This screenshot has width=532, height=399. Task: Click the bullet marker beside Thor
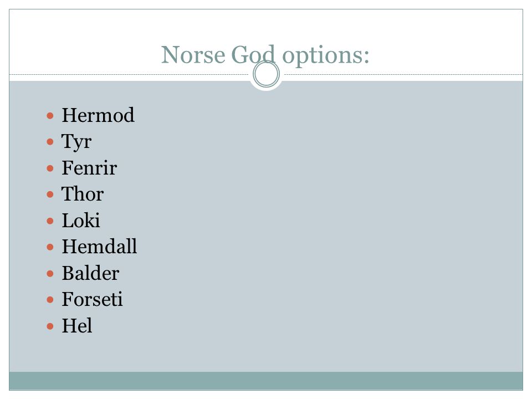click(50, 195)
